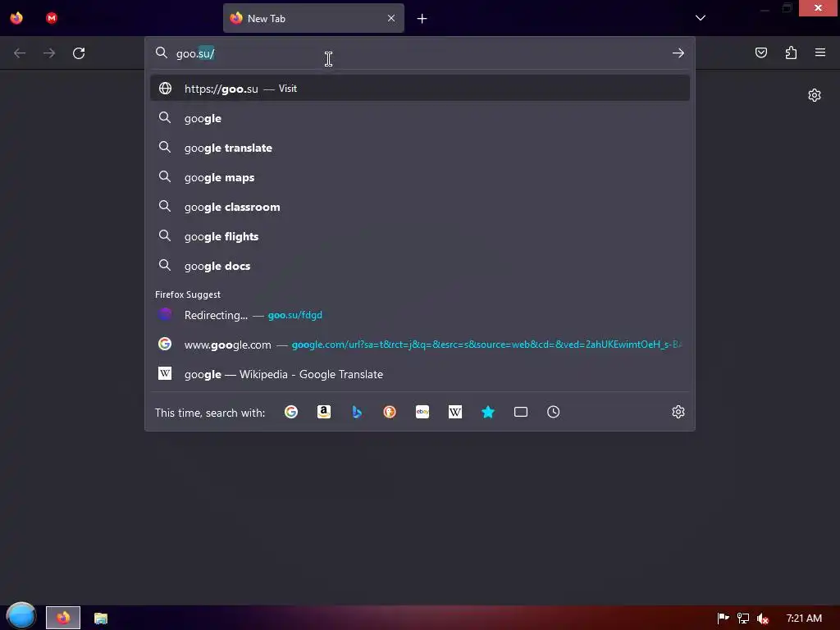The width and height of the screenshot is (840, 630).
Task: Search this time with Wikipedia
Action: (454, 412)
